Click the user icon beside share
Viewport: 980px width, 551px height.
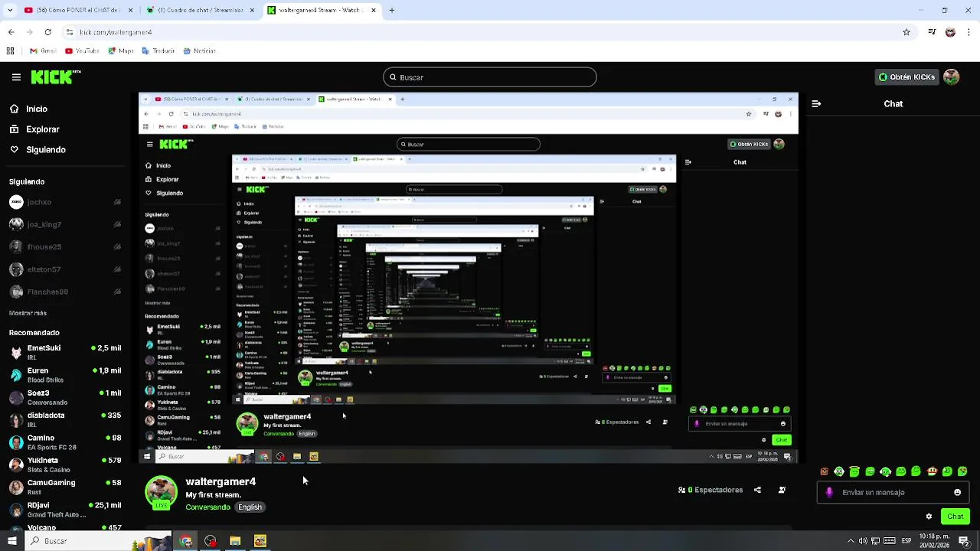click(x=782, y=490)
